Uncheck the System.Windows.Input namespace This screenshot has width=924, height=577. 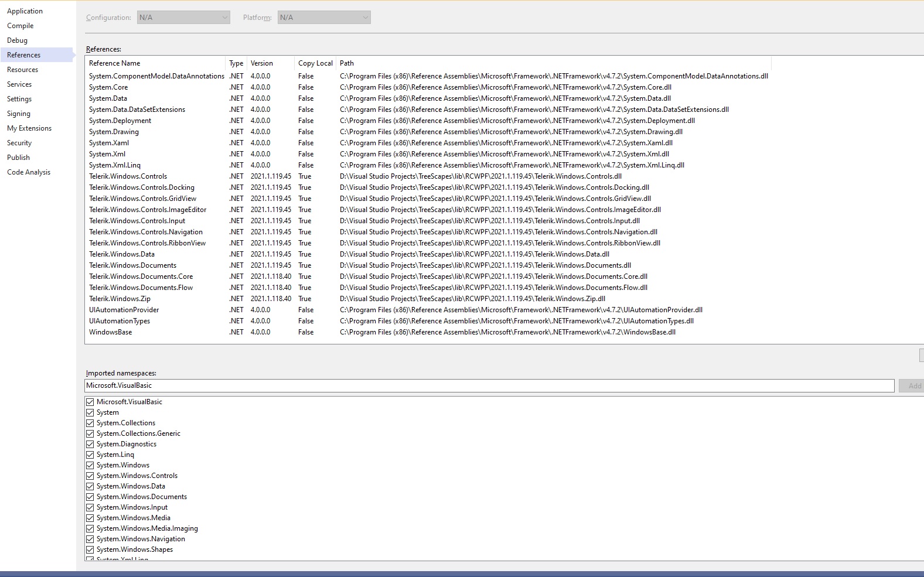90,507
